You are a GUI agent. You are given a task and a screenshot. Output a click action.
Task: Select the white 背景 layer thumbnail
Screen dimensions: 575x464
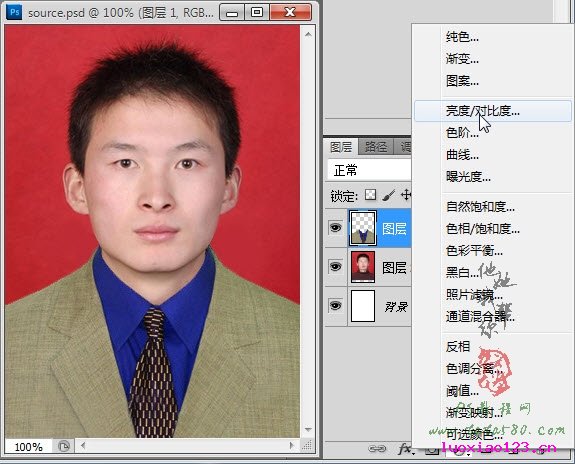click(363, 306)
